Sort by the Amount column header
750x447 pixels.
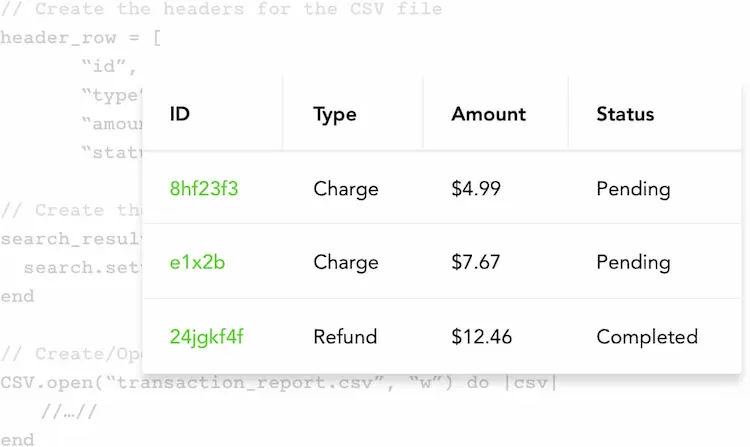tap(488, 114)
